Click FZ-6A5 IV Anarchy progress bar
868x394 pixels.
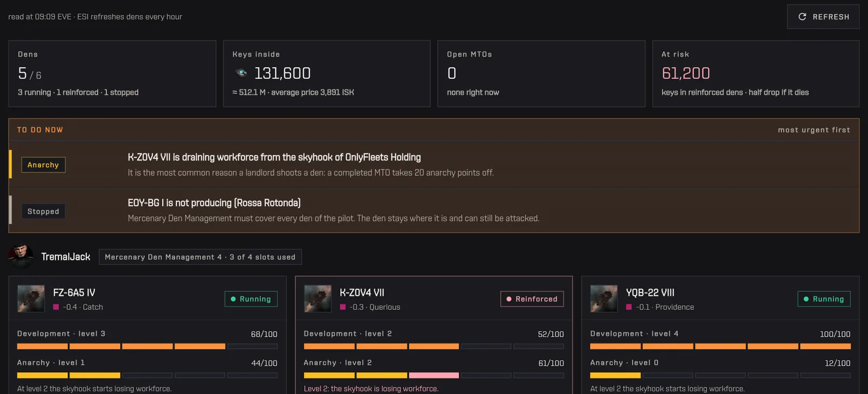pyautogui.click(x=147, y=375)
